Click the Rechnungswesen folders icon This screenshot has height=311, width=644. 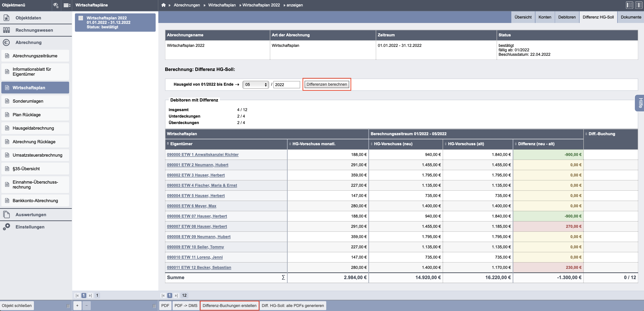[6, 30]
